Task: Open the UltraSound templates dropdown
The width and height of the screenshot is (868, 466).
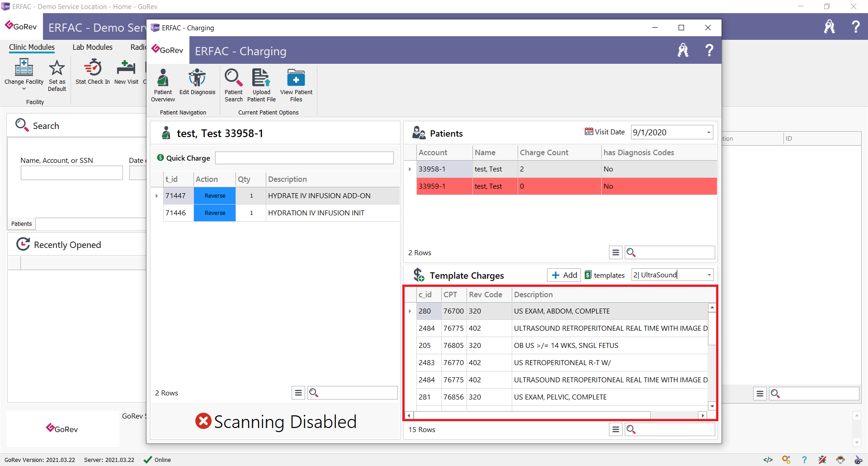Action: point(709,275)
